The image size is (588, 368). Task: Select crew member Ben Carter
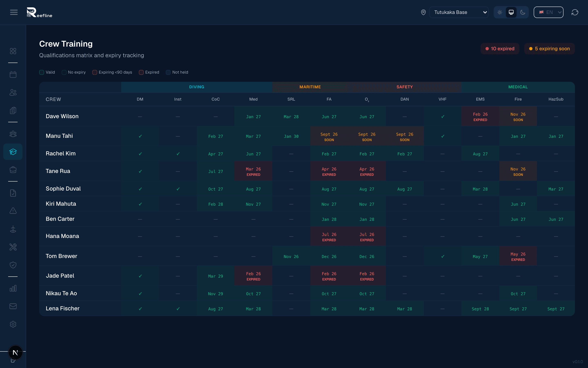60,219
